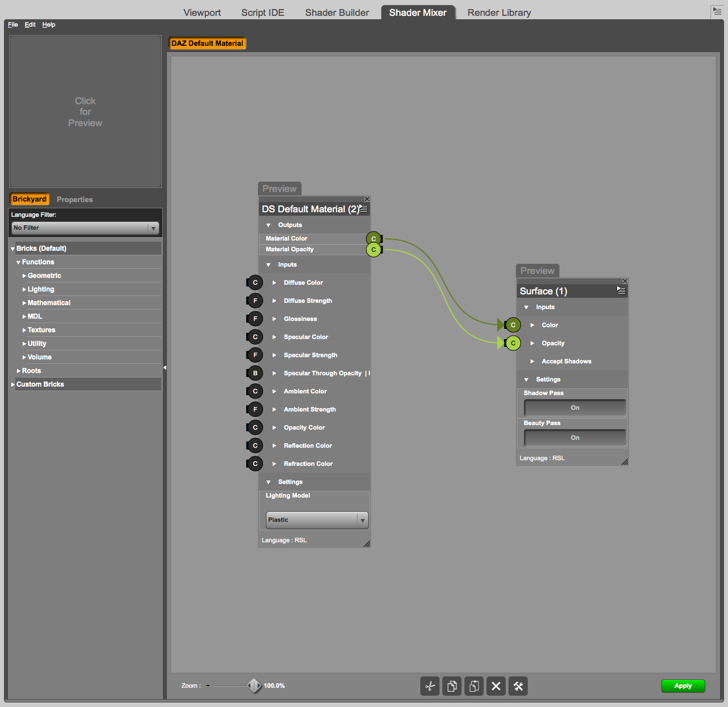Toggle the Shadow Pass On button
Image resolution: width=728 pixels, height=707 pixels.
pyautogui.click(x=575, y=408)
